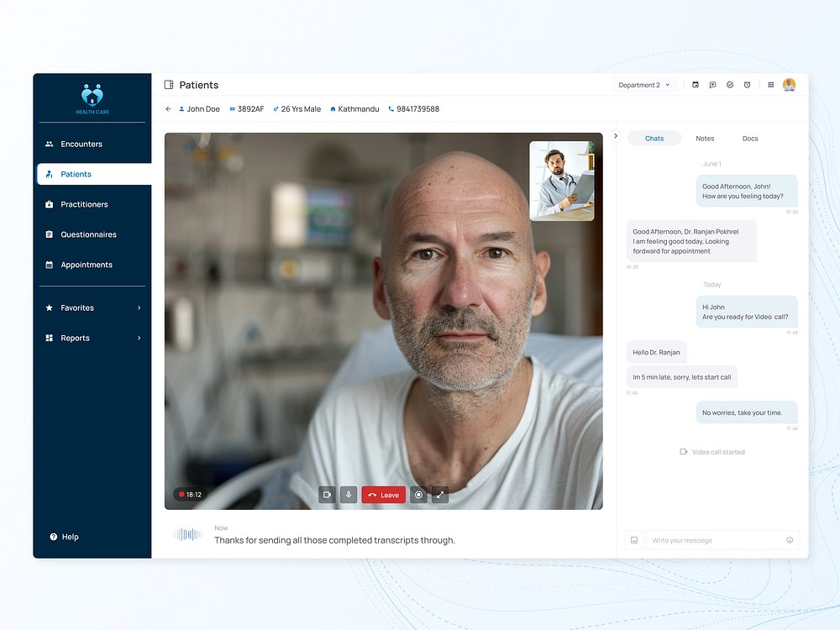Screen dimensions: 840x630
Task: Click message "Good Afternoon, John!"
Action: pyautogui.click(x=747, y=191)
